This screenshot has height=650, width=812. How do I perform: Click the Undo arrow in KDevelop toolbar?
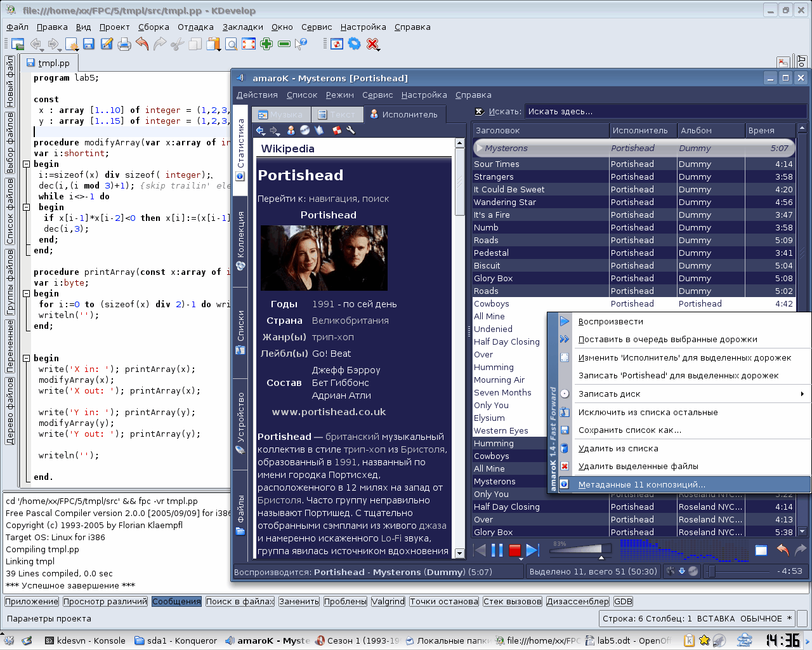[142, 44]
